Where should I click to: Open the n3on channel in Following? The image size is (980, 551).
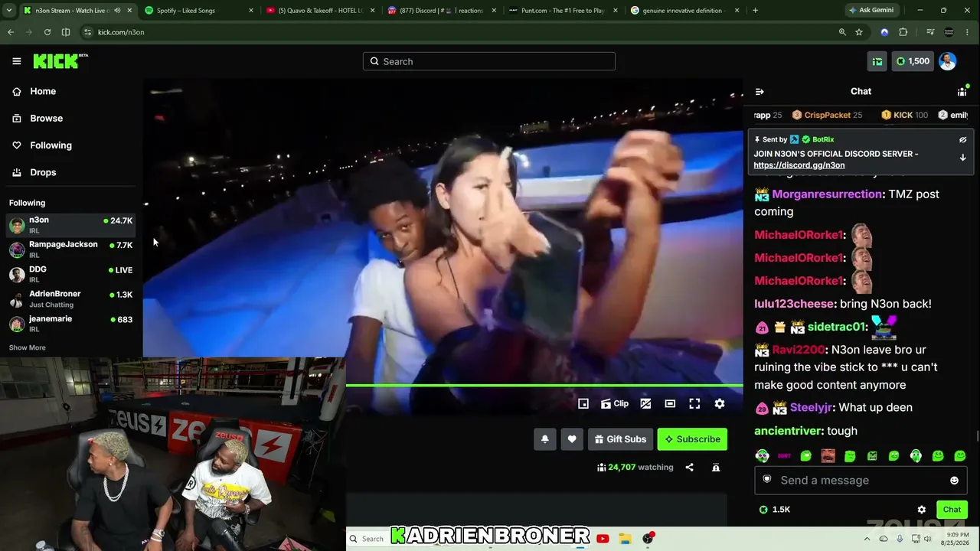71,225
